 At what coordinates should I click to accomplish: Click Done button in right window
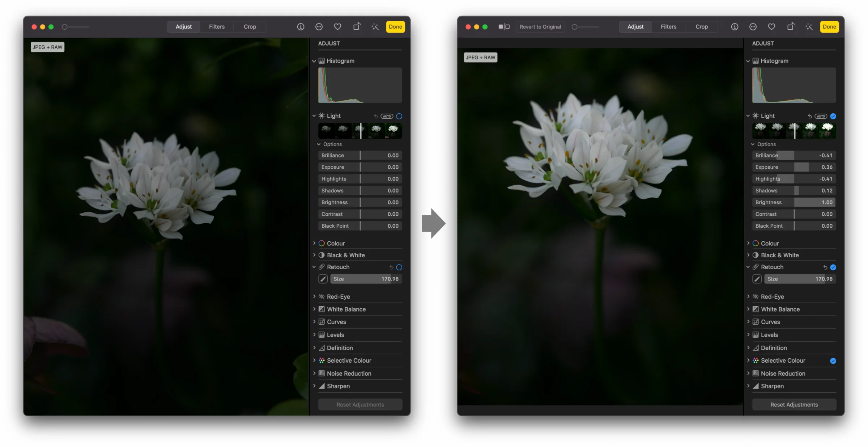tap(829, 27)
